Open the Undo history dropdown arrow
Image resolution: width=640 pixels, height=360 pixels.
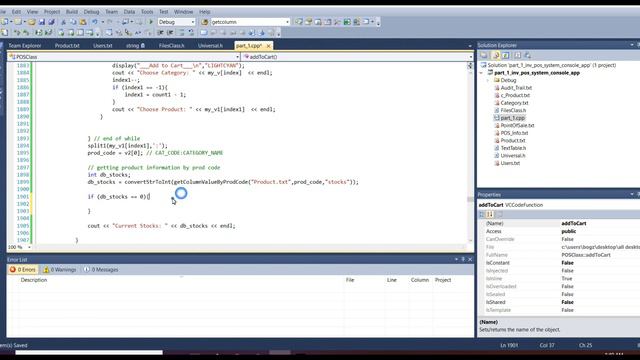pyautogui.click(x=102, y=22)
